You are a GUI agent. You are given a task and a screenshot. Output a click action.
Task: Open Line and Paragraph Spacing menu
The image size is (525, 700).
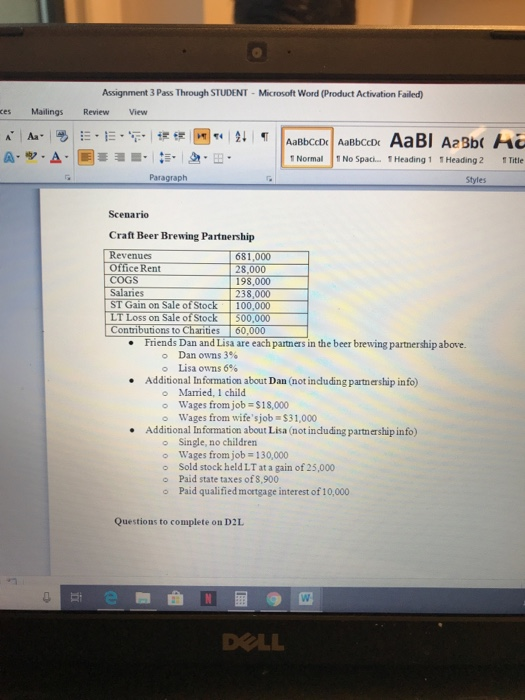click(x=168, y=158)
